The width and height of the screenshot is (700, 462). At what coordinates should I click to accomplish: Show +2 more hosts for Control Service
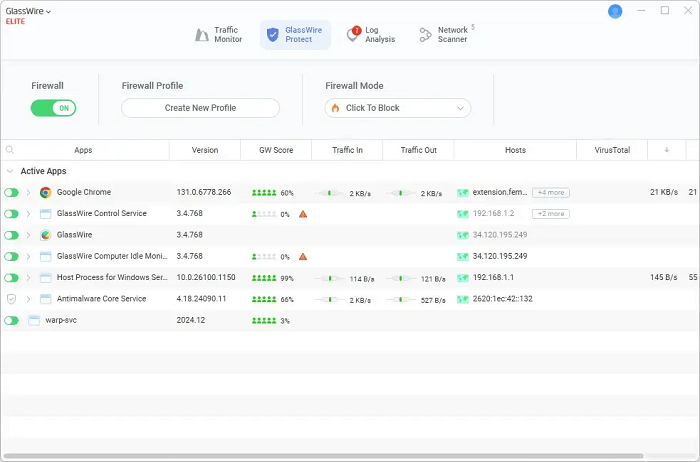point(551,214)
